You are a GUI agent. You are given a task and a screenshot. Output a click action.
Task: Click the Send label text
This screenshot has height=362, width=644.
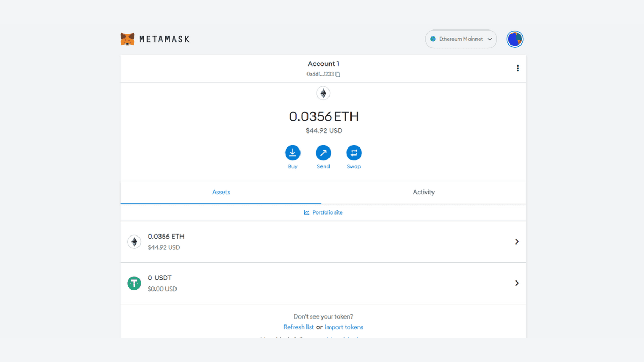(x=323, y=167)
